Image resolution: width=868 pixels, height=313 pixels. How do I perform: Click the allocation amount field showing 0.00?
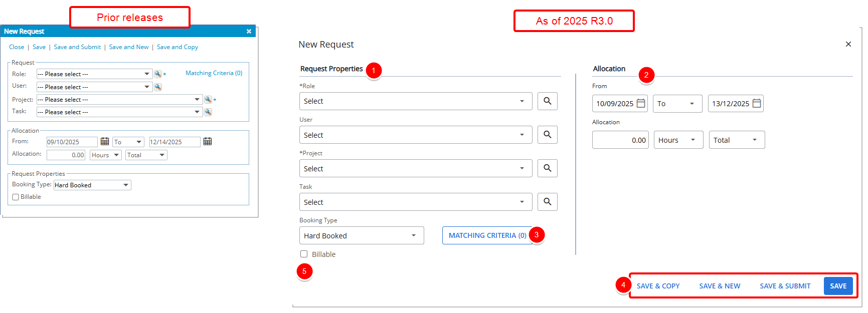pyautogui.click(x=620, y=140)
